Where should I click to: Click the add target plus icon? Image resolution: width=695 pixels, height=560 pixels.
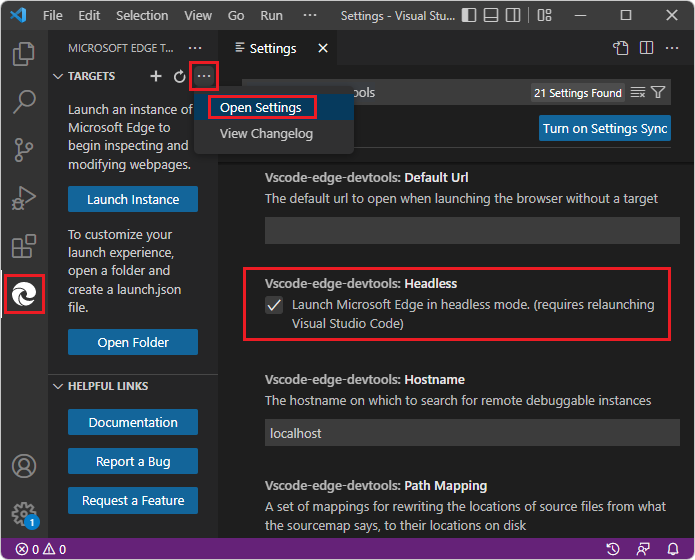coord(155,76)
